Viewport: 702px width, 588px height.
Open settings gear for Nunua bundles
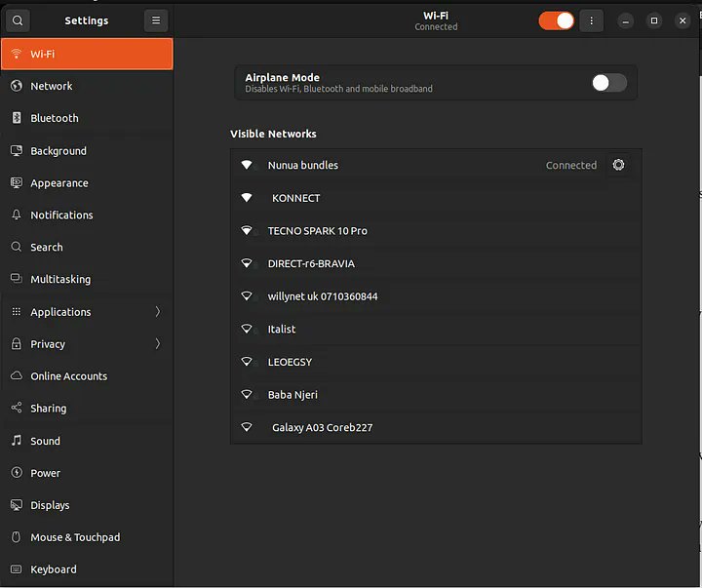618,165
